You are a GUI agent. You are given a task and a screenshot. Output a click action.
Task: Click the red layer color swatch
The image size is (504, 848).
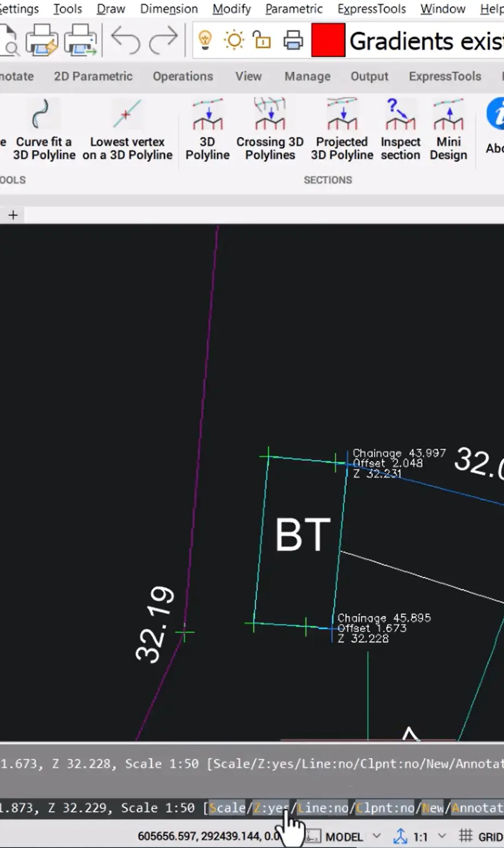(328, 40)
